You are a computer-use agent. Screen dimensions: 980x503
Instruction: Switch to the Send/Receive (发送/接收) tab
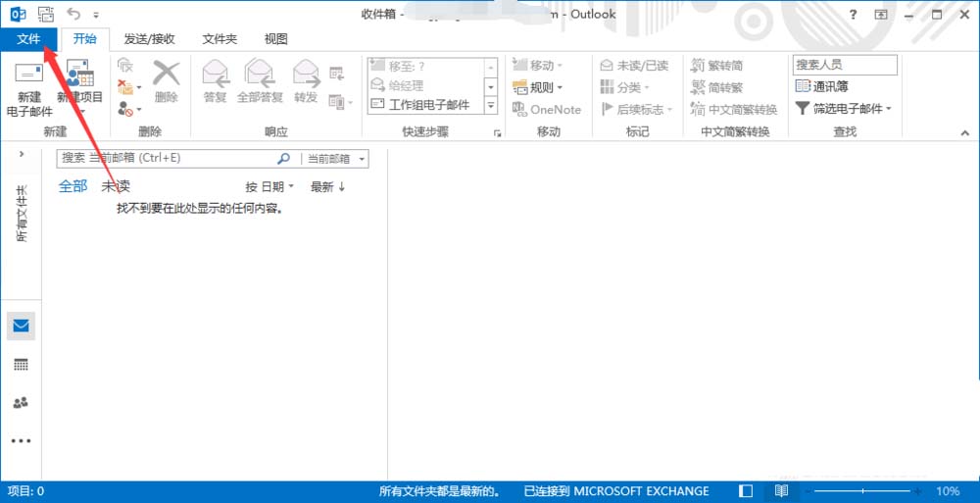click(x=149, y=38)
